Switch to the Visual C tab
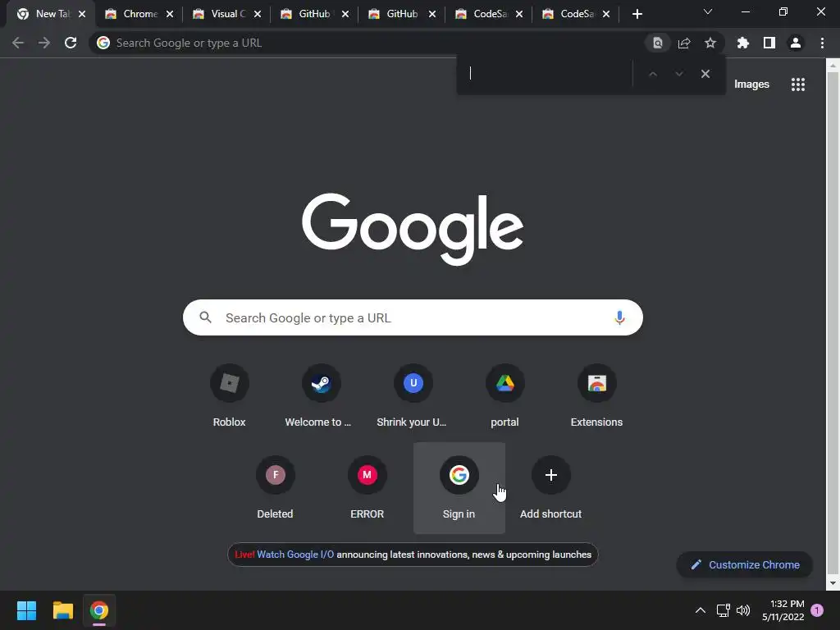Viewport: 840px width, 630px height. [228, 14]
